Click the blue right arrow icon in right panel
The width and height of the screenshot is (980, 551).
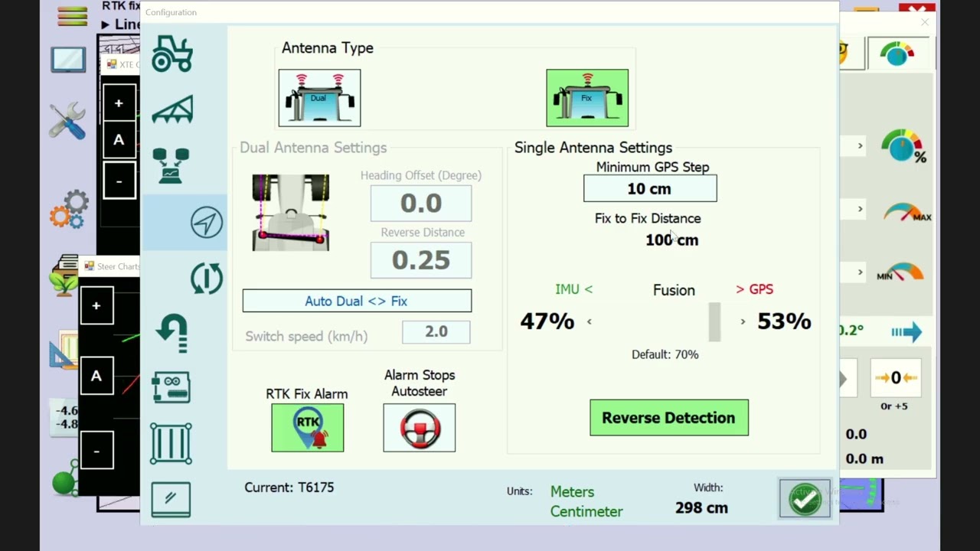pos(906,331)
